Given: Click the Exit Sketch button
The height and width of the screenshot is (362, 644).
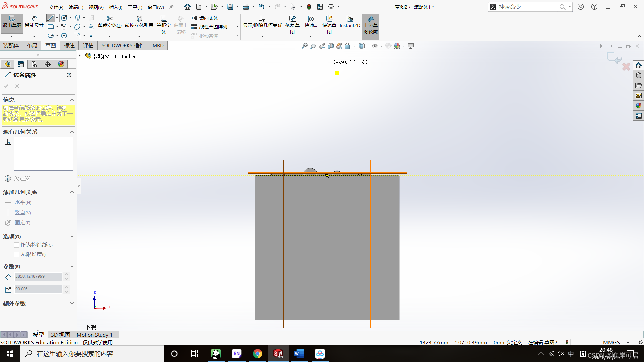Looking at the screenshot, I should (x=12, y=22).
